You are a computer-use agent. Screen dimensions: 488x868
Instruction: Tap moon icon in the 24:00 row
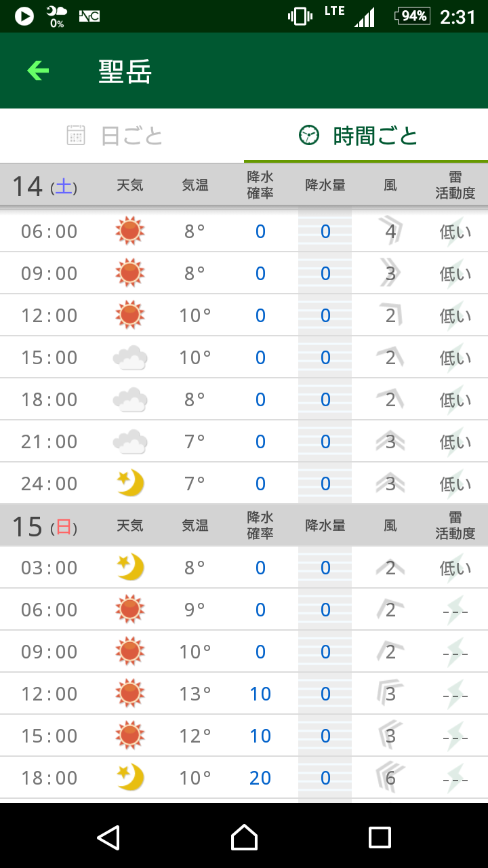coord(129,484)
